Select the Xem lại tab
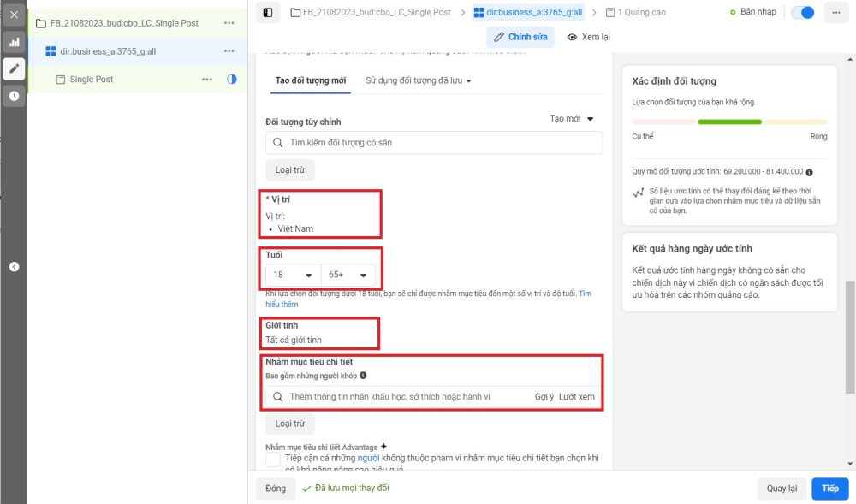 pyautogui.click(x=589, y=37)
